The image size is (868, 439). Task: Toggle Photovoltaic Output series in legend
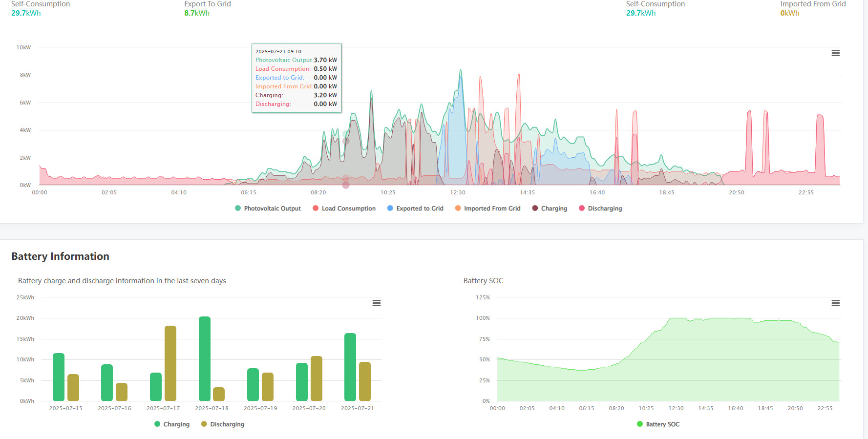[272, 209]
